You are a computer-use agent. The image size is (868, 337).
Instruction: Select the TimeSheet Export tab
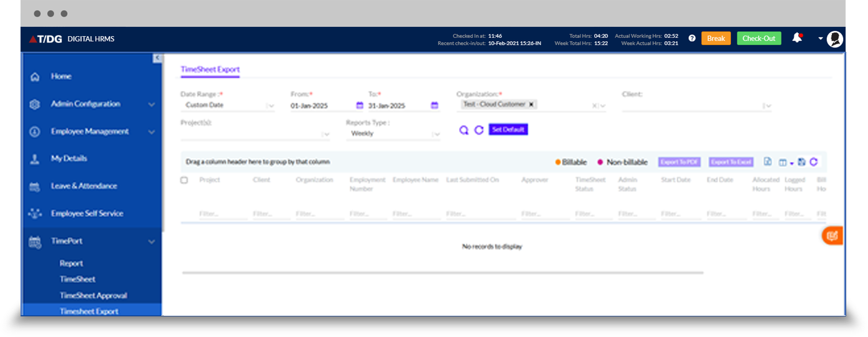210,70
